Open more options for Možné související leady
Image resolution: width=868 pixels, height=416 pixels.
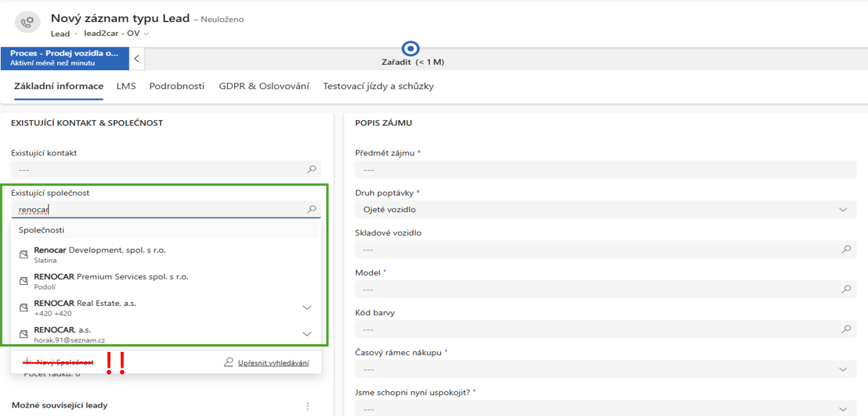[x=308, y=406]
